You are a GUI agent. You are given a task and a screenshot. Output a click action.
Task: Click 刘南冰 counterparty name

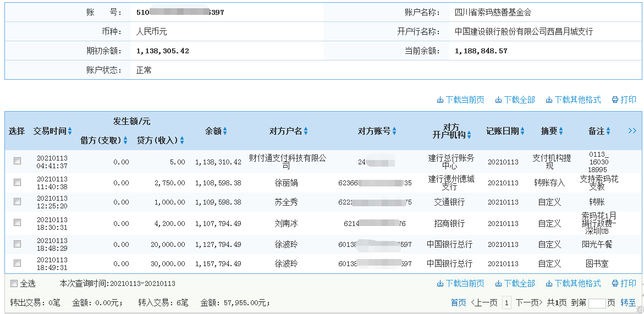286,224
